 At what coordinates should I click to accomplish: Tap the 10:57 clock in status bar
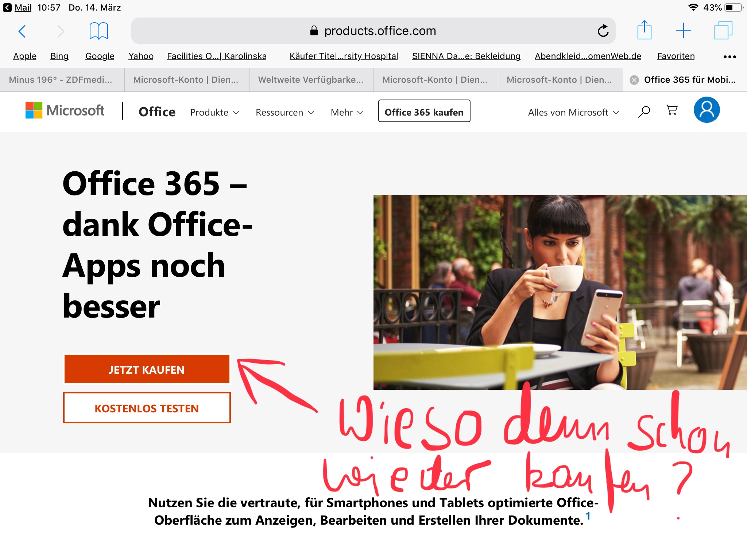coord(49,8)
